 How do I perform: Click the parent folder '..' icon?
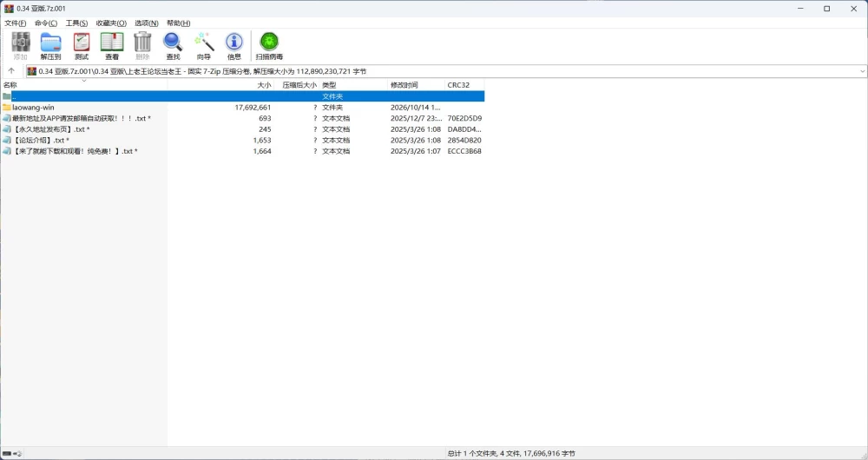pyautogui.click(x=7, y=96)
